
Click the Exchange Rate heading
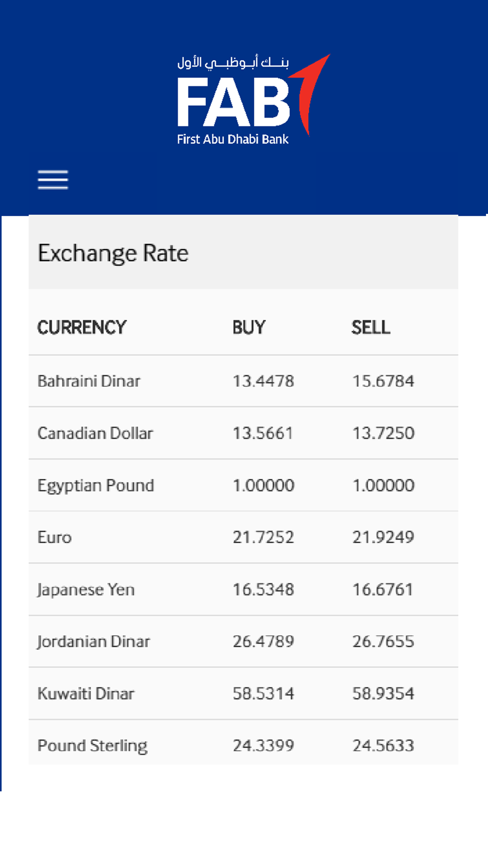click(113, 253)
